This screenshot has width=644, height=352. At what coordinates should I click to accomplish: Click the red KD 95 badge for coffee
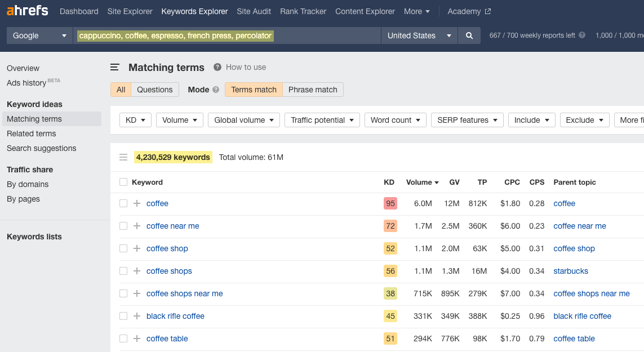pyautogui.click(x=390, y=203)
